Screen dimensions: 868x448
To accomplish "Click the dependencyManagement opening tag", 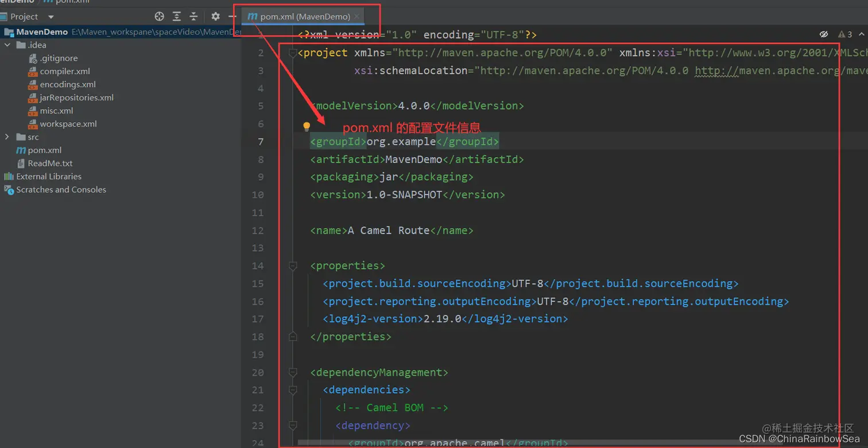I will [379, 372].
